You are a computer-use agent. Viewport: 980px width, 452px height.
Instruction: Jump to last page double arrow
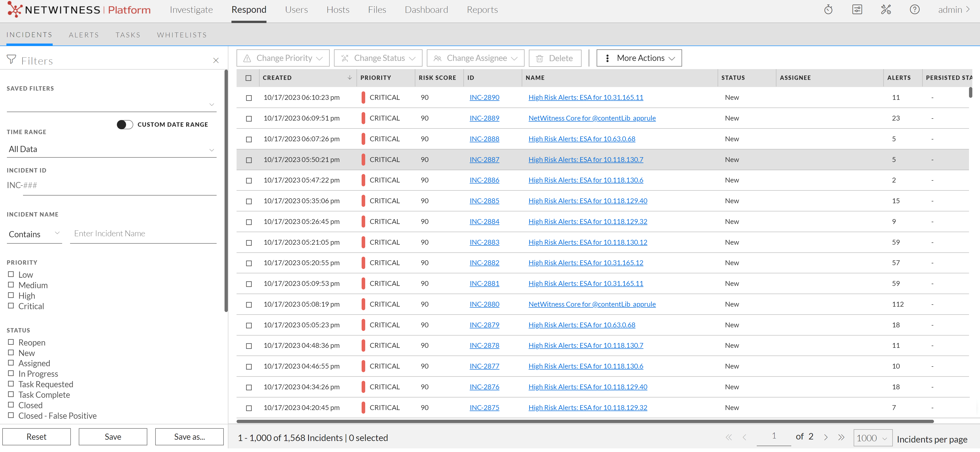coord(841,437)
